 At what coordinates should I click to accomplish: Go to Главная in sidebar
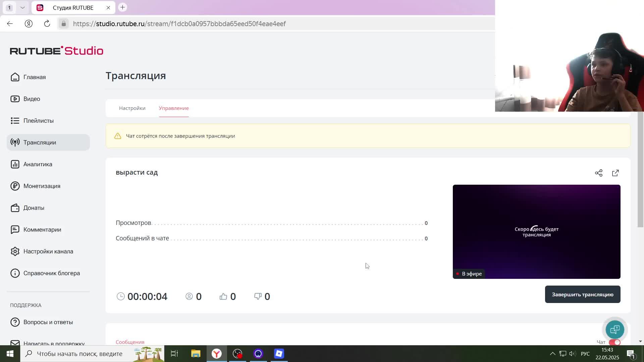[34, 77]
